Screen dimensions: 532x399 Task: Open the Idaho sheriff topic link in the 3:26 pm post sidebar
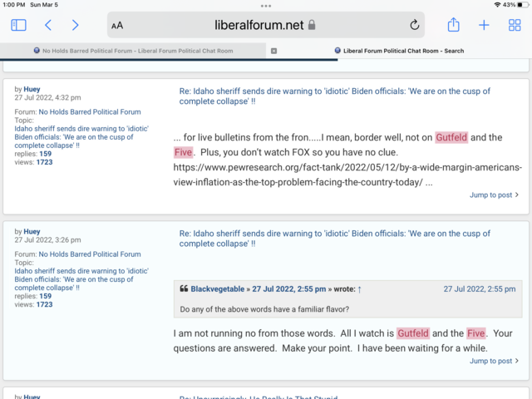click(x=81, y=279)
